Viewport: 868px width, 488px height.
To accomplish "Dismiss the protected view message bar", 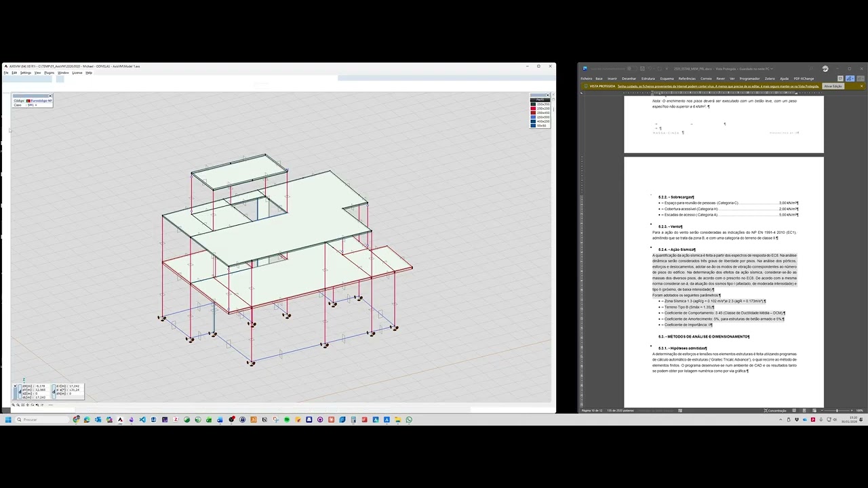I will point(861,86).
